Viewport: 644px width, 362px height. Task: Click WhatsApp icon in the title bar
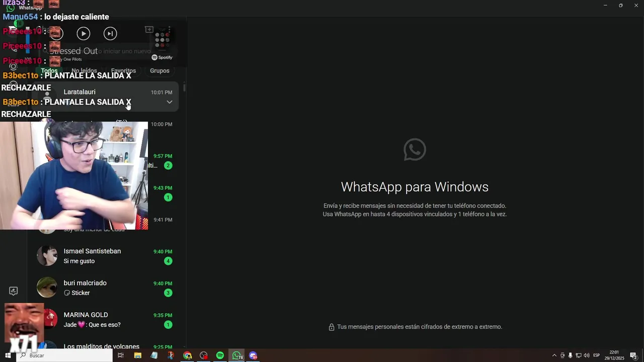tap(10, 8)
